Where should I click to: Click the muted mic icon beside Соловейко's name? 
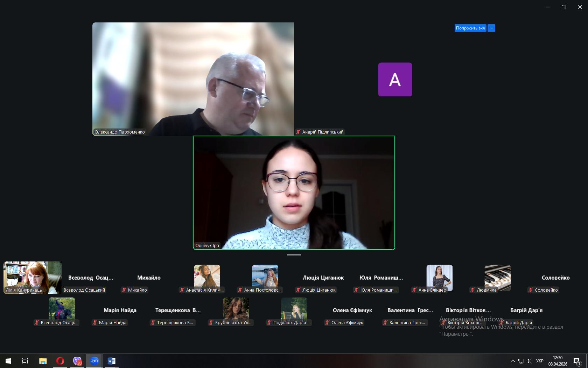click(x=531, y=290)
